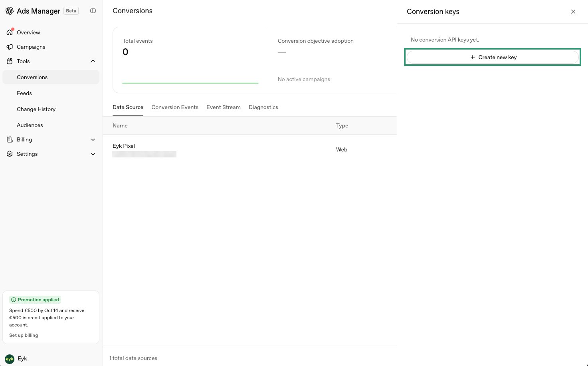Click the Conversion keys panel title
Screen dimensions: 588x366
(x=433, y=12)
